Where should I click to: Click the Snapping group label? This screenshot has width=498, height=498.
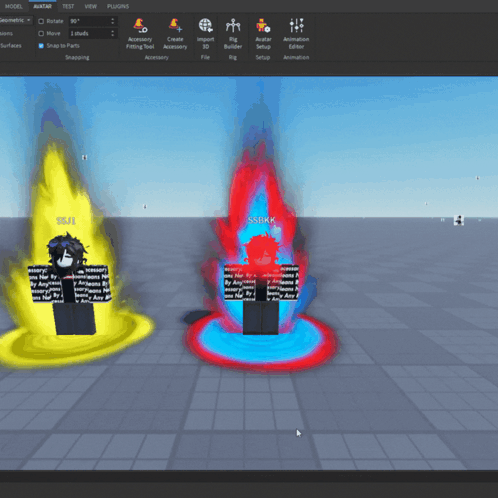click(x=77, y=57)
